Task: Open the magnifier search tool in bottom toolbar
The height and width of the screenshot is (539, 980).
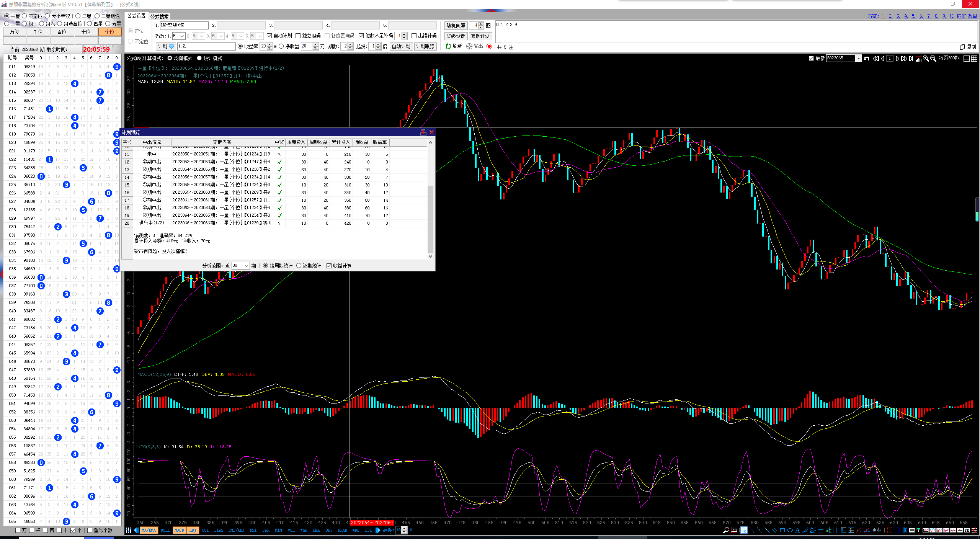Action: pos(726,530)
